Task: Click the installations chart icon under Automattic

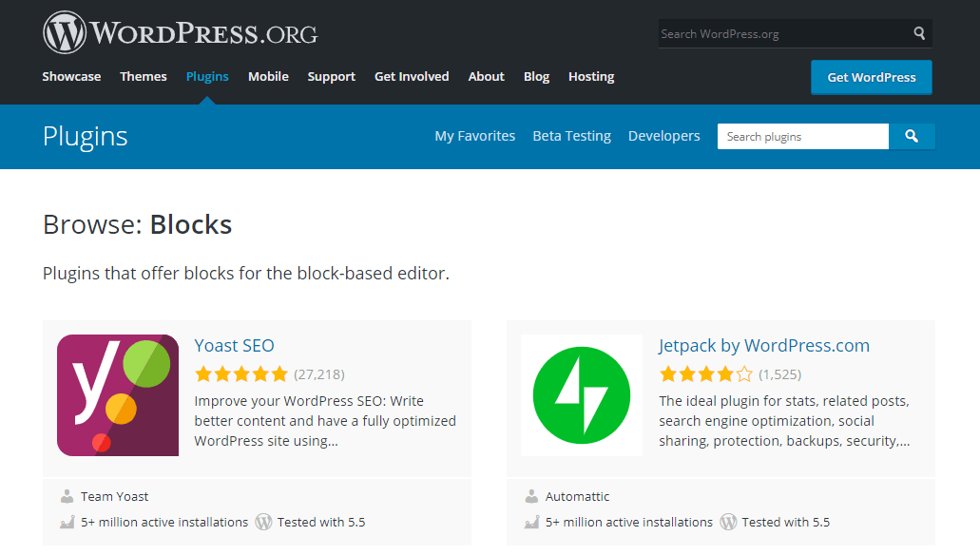Action: tap(531, 522)
